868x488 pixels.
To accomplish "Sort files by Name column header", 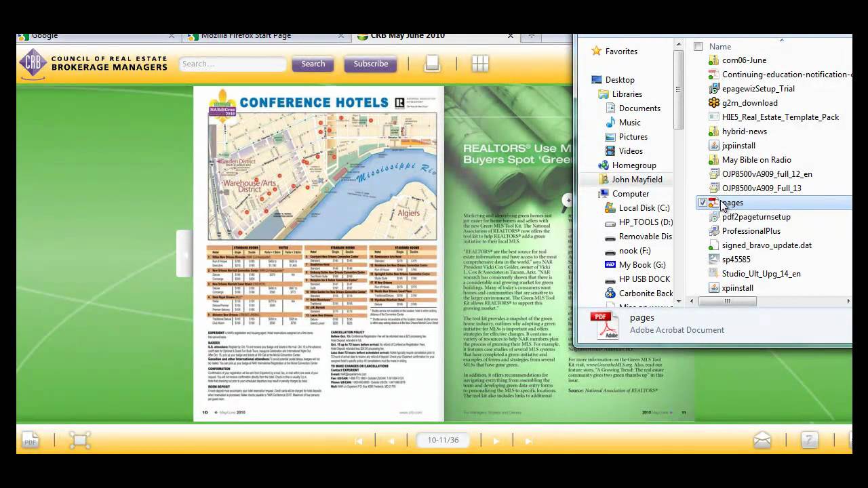I will pos(720,47).
